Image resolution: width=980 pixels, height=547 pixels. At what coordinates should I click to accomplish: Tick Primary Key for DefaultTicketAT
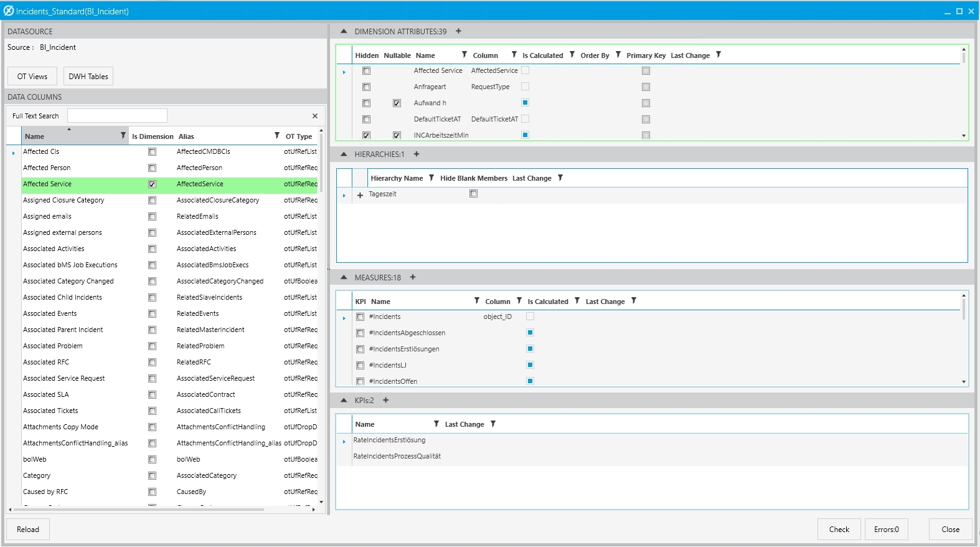pos(646,119)
